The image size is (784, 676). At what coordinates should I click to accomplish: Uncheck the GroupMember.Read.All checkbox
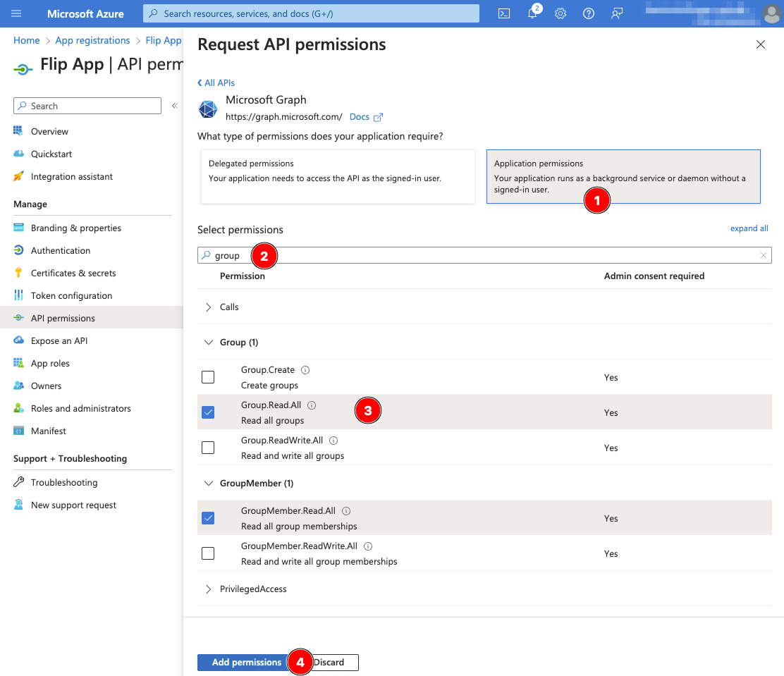click(208, 518)
